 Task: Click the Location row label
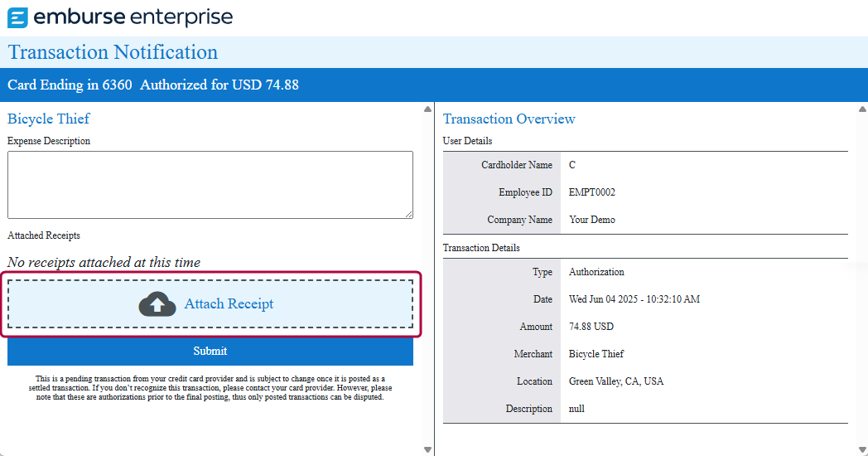534,381
